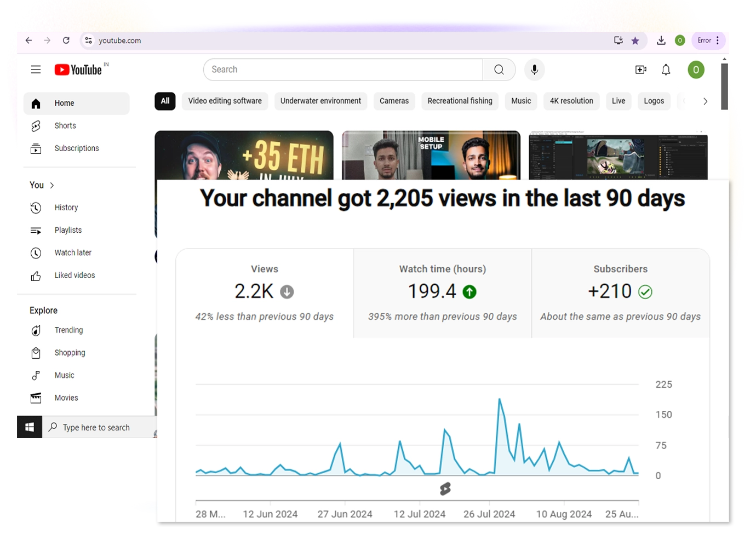Open browser downloads icon
Image resolution: width=756 pixels, height=534 pixels.
[x=661, y=41]
